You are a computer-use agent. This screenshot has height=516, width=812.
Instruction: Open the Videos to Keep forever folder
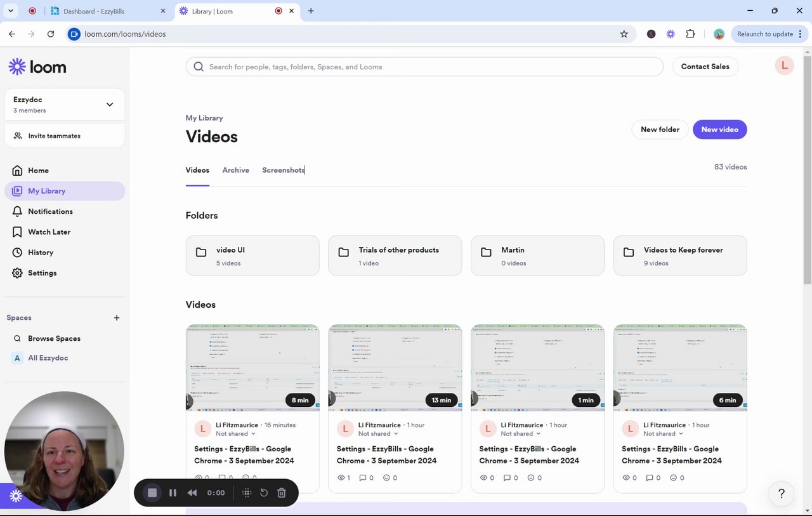680,256
